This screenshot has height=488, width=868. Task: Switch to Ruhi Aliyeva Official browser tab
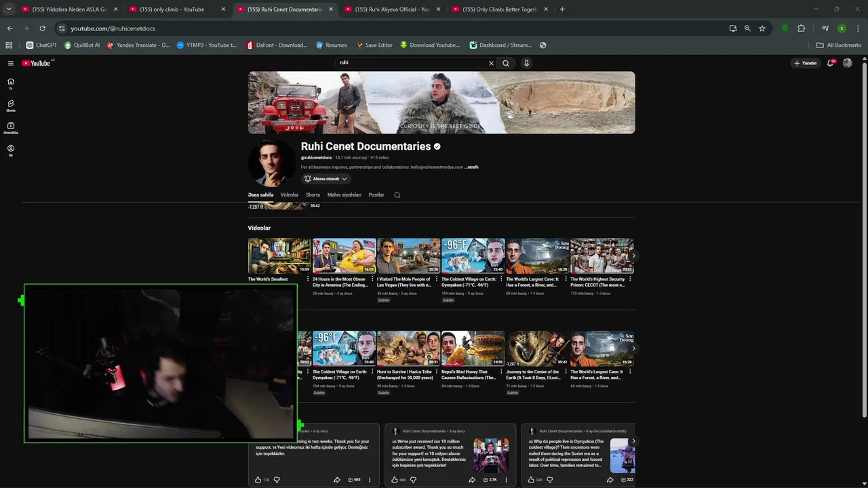tap(393, 9)
